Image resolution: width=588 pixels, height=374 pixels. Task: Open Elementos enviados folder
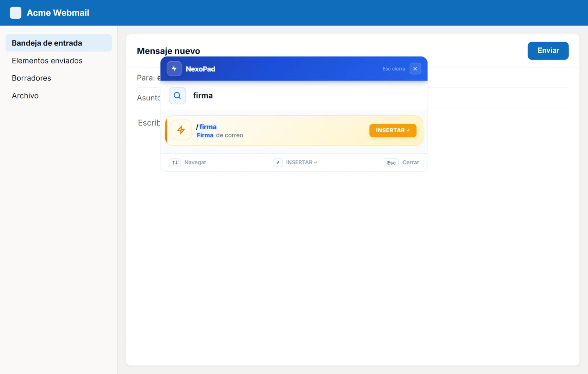click(x=59, y=61)
